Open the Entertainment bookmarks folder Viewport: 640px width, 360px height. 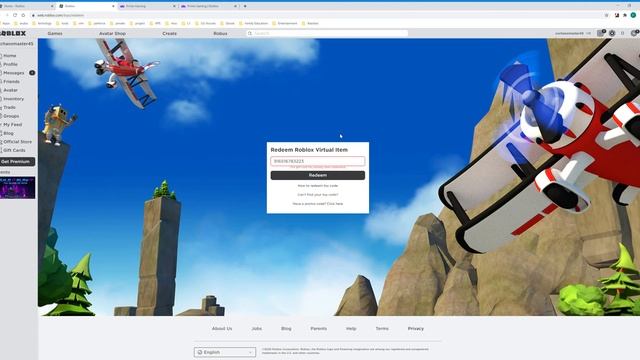284,23
